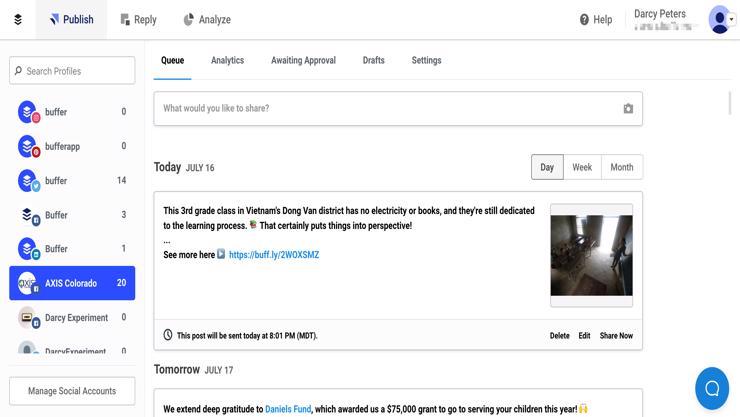This screenshot has width=740, height=417.
Task: Open the Daniels Fund link
Action: 288,409
